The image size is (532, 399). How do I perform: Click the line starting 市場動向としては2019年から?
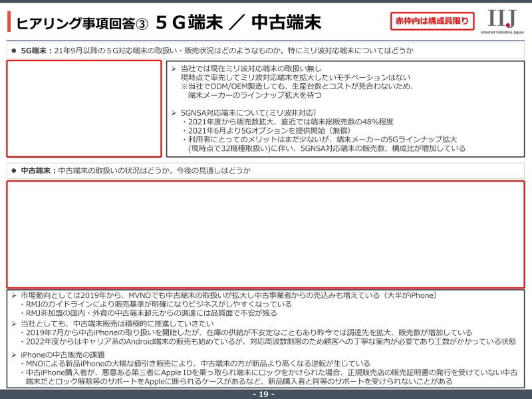pos(229,295)
